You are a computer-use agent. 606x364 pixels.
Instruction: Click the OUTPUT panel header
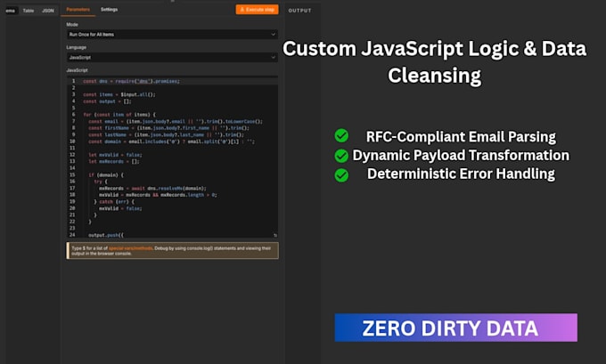[x=299, y=11]
